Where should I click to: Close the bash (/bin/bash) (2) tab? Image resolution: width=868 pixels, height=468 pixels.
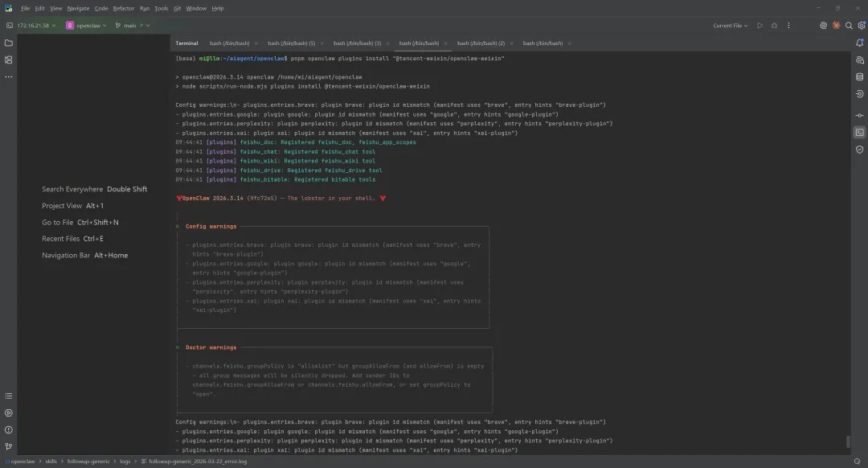[x=511, y=43]
